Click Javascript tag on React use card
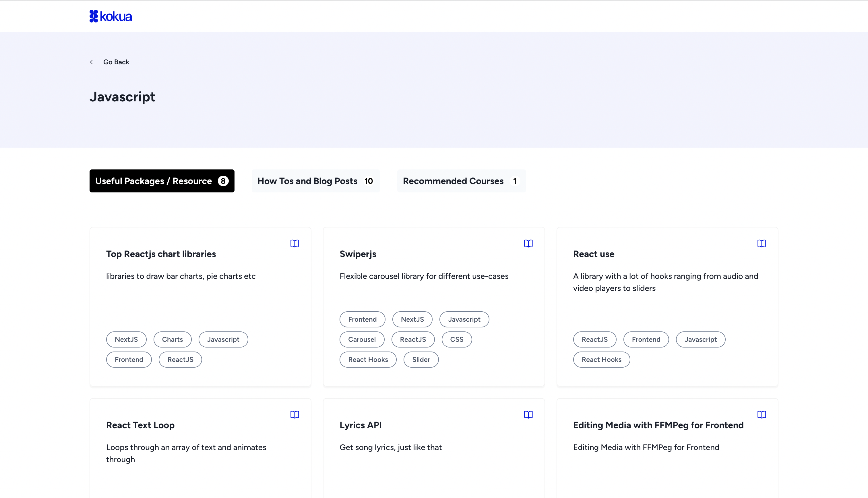This screenshot has height=498, width=868. 701,339
